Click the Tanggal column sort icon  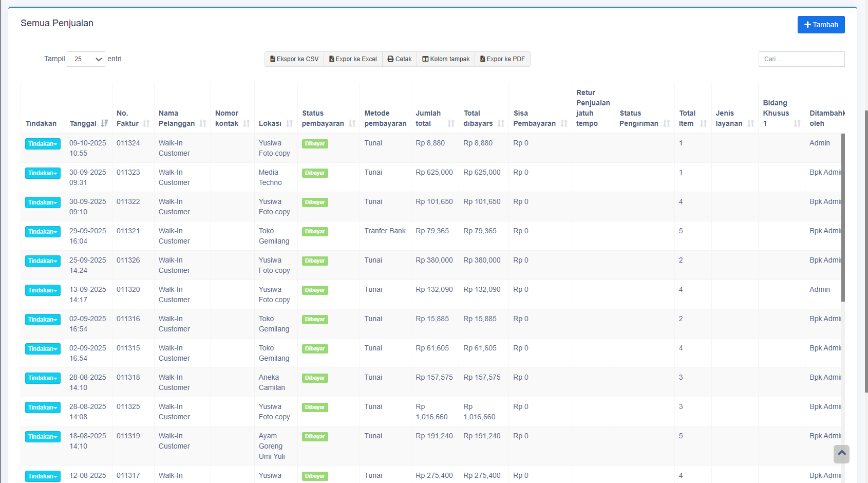point(104,123)
